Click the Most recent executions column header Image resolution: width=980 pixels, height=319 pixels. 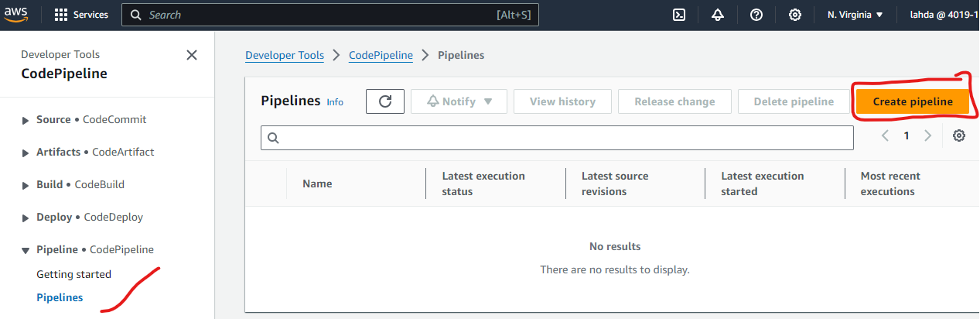(x=890, y=184)
